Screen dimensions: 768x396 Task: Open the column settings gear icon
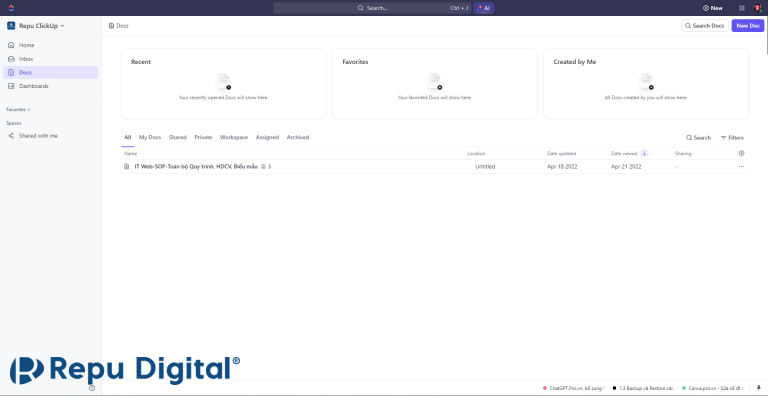741,153
